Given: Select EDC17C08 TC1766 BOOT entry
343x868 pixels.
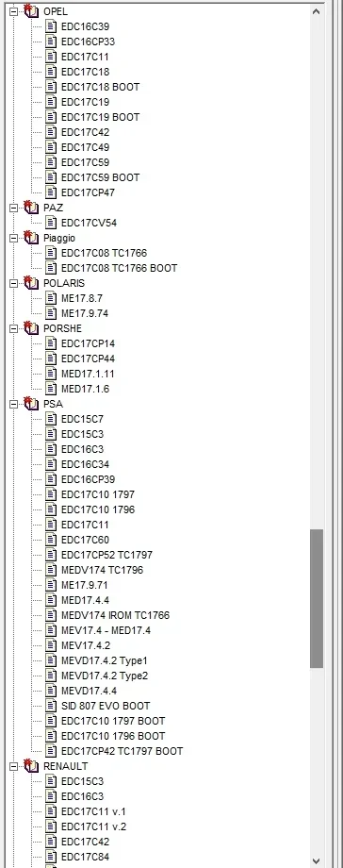Looking at the screenshot, I should [119, 268].
